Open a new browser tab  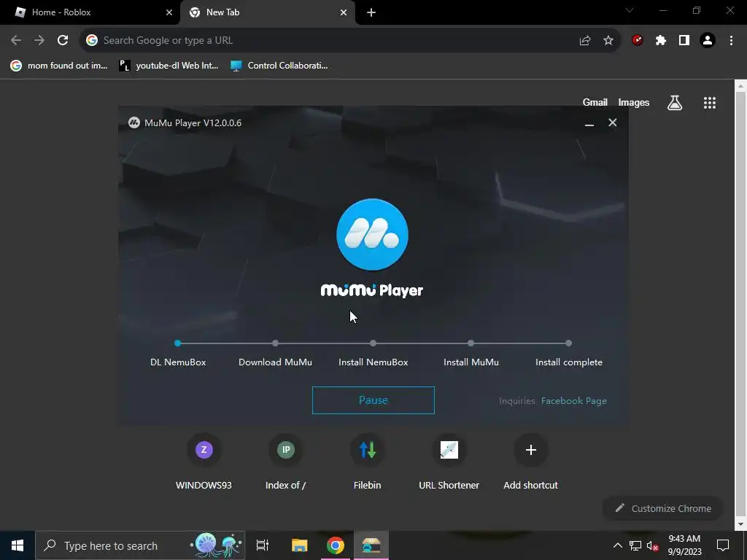pos(371,12)
